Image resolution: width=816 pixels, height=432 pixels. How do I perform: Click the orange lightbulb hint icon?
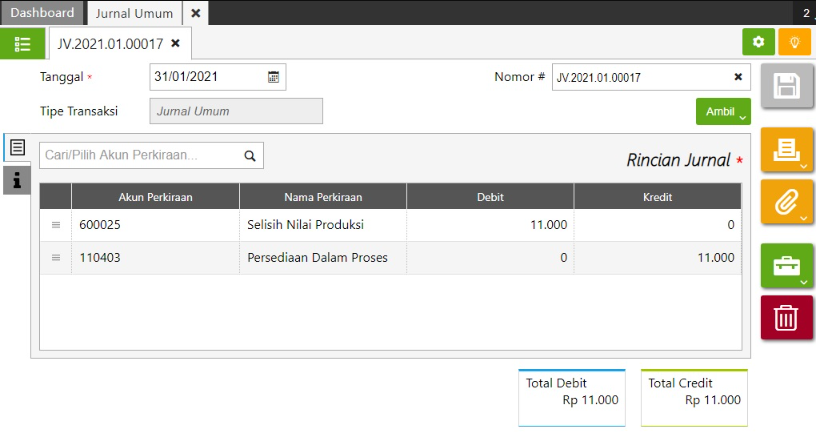794,42
